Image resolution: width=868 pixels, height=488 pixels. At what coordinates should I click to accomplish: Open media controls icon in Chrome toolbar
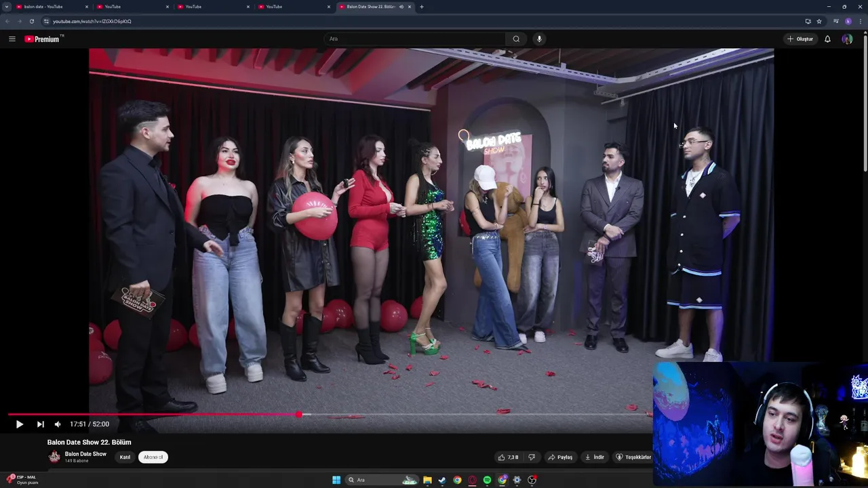(835, 21)
